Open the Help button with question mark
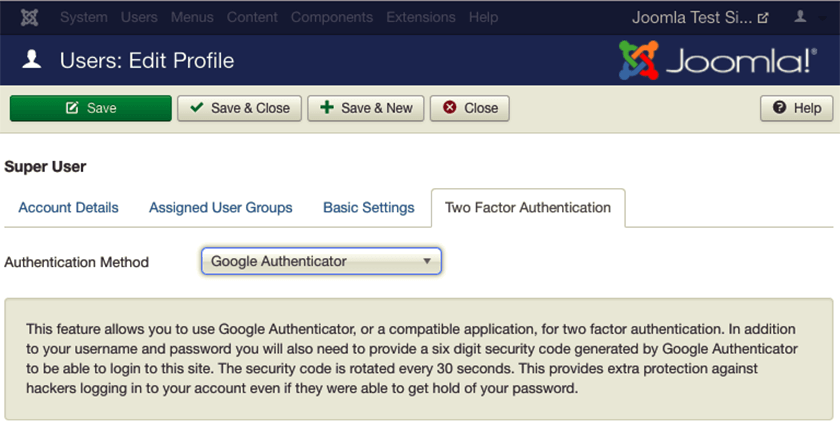The height and width of the screenshot is (428, 840). pyautogui.click(x=797, y=108)
